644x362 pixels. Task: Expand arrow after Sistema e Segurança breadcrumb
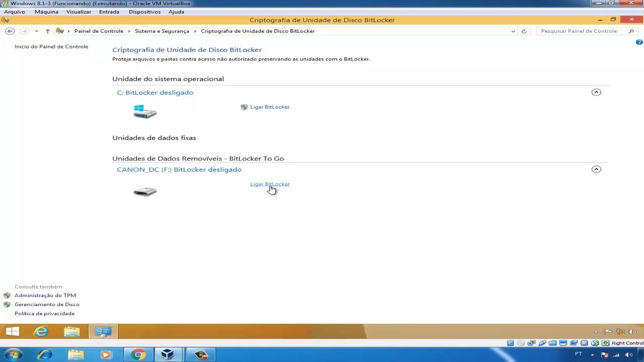(195, 31)
